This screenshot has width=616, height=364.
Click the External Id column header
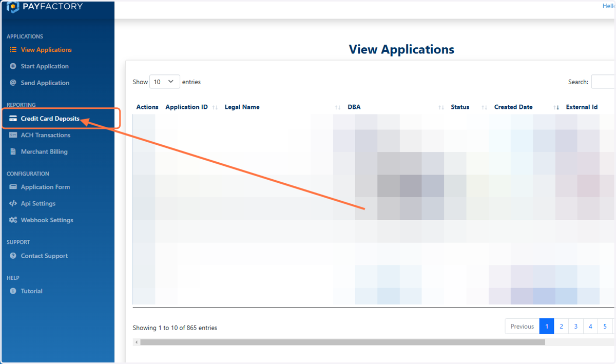click(582, 107)
